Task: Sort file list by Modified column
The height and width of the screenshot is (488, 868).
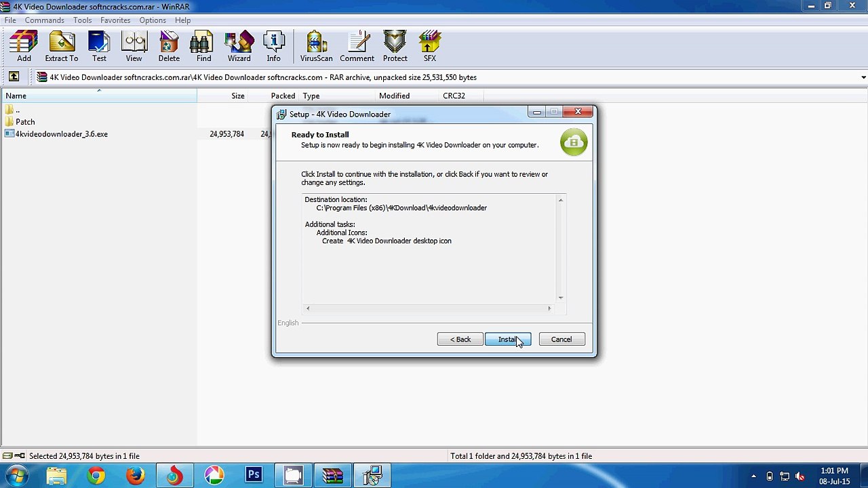Action: coord(407,96)
